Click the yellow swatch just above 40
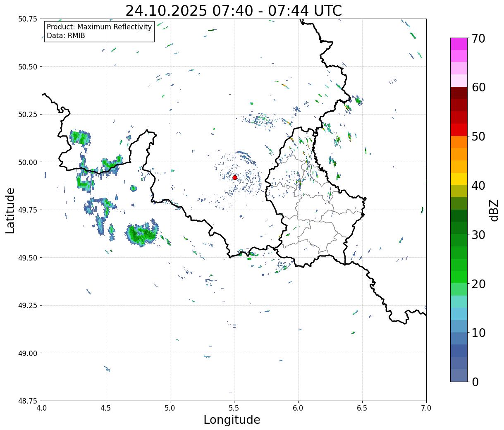This screenshot has width=504, height=430. click(459, 179)
